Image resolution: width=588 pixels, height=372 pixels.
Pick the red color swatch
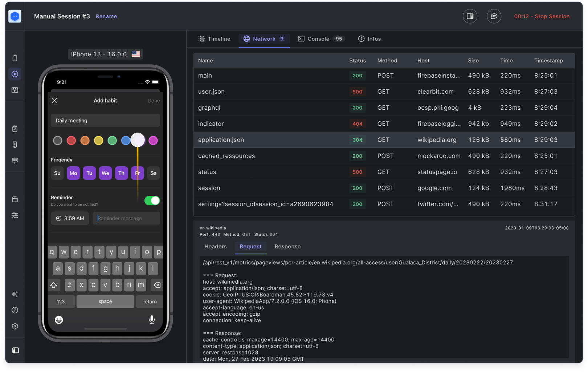coord(71,140)
